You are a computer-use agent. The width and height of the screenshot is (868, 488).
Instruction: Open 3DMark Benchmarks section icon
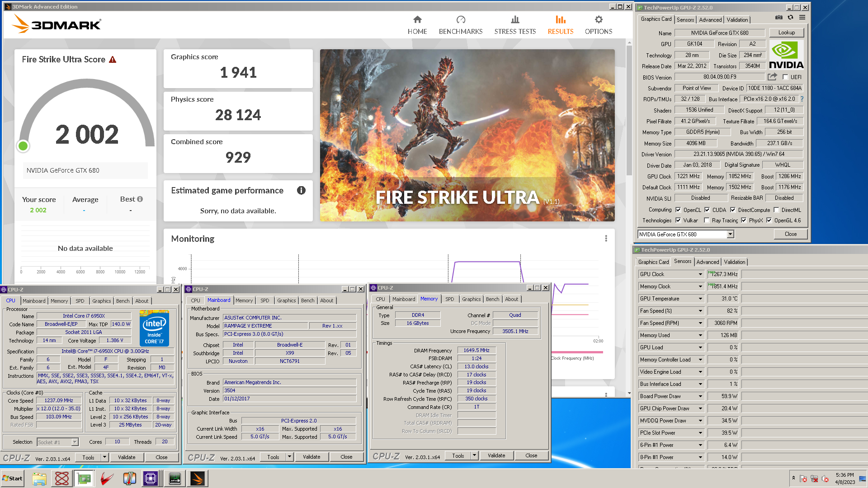(x=461, y=19)
